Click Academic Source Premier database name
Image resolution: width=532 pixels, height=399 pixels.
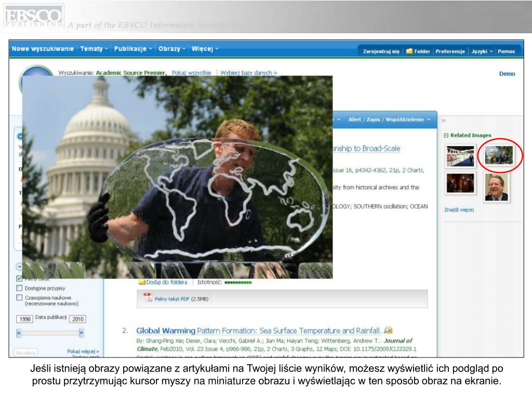pyautogui.click(x=131, y=73)
